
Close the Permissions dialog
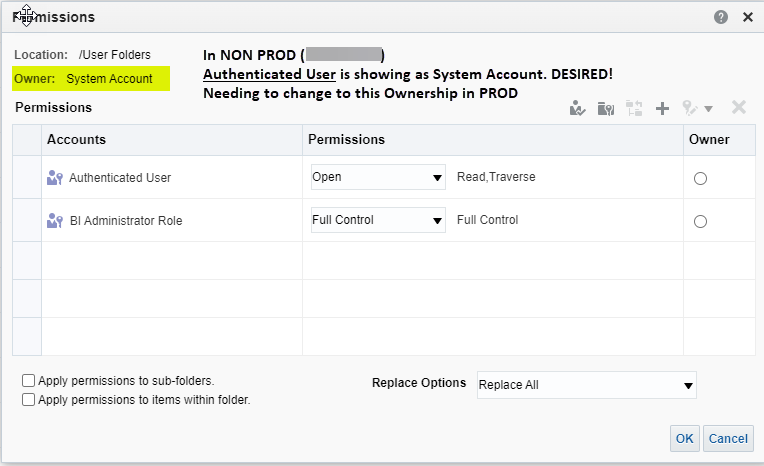(748, 17)
